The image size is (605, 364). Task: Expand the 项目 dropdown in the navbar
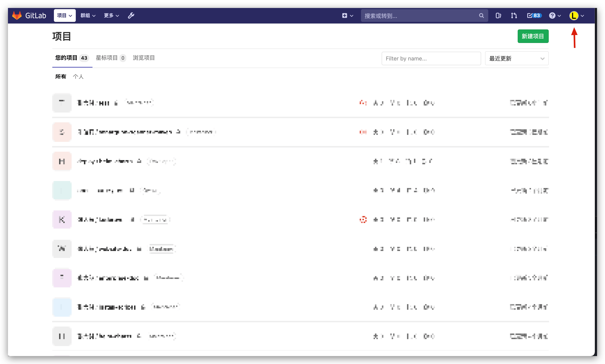click(64, 15)
